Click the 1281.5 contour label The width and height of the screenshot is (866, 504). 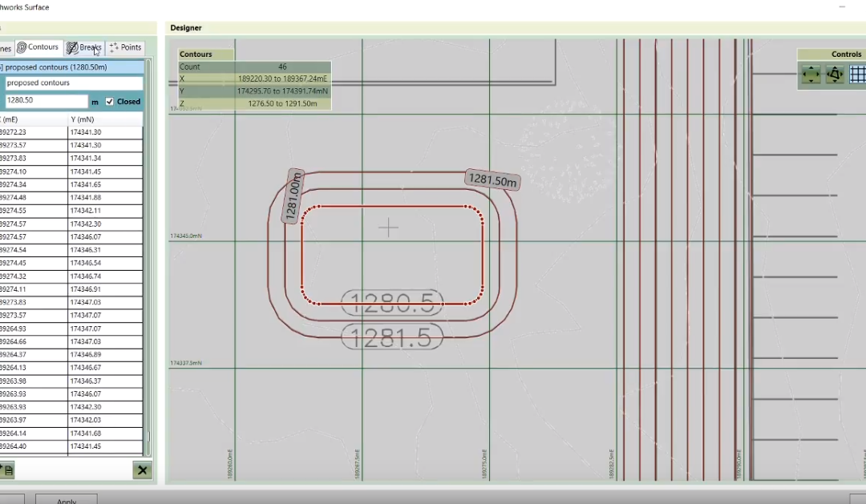pyautogui.click(x=392, y=337)
